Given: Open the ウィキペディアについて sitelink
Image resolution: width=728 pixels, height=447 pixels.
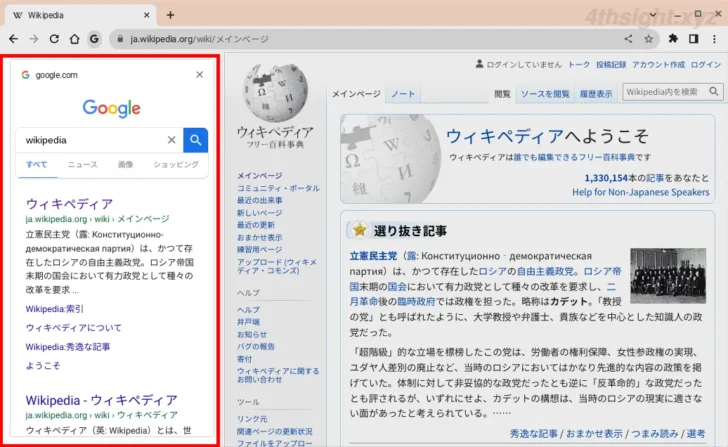Looking at the screenshot, I should point(73,328).
